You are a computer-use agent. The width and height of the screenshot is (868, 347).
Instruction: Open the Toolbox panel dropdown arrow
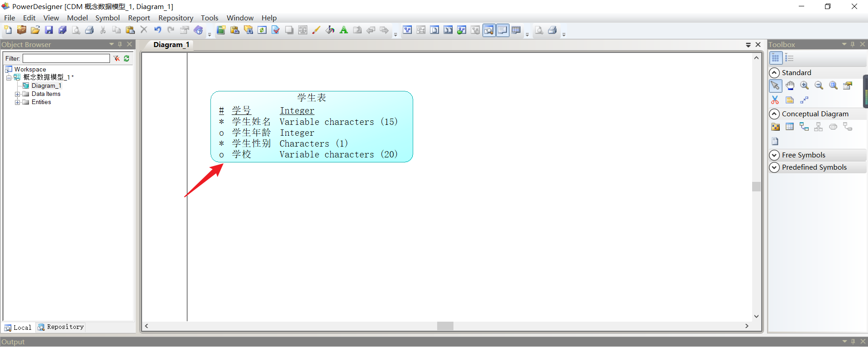[844, 44]
